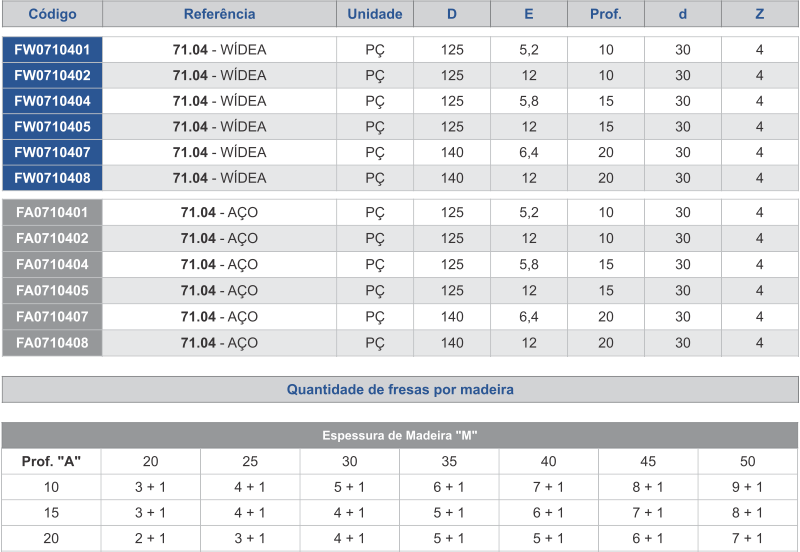Viewport: 800px width, 552px height.
Task: Click product code FA0710404
Action: pos(52,264)
